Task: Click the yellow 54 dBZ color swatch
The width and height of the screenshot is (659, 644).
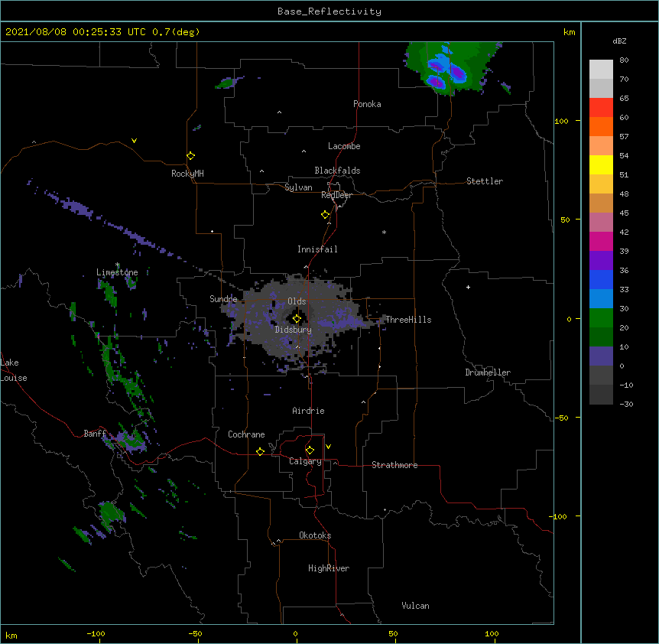Action: pyautogui.click(x=601, y=164)
